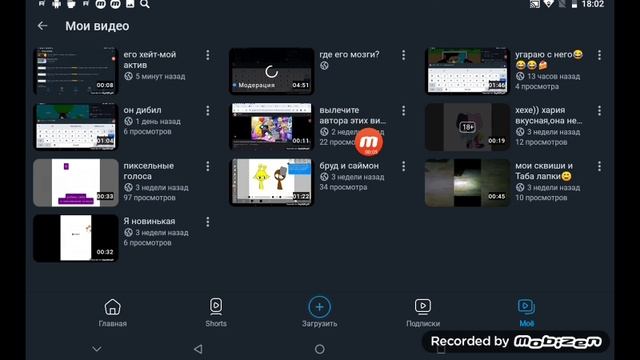
Task: Open options menu for 'угараю с него'
Action: pyautogui.click(x=599, y=55)
